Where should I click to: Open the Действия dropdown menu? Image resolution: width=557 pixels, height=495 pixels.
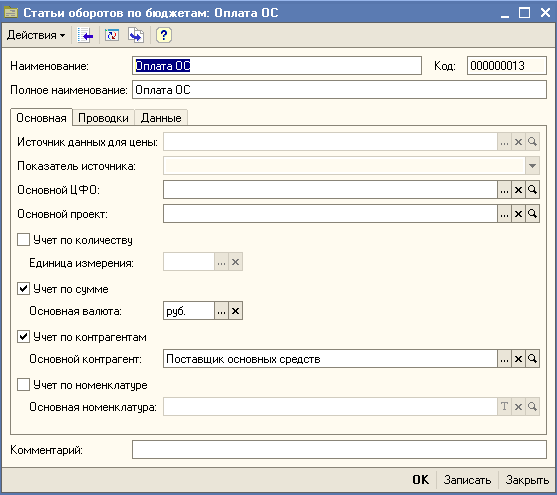(x=36, y=35)
